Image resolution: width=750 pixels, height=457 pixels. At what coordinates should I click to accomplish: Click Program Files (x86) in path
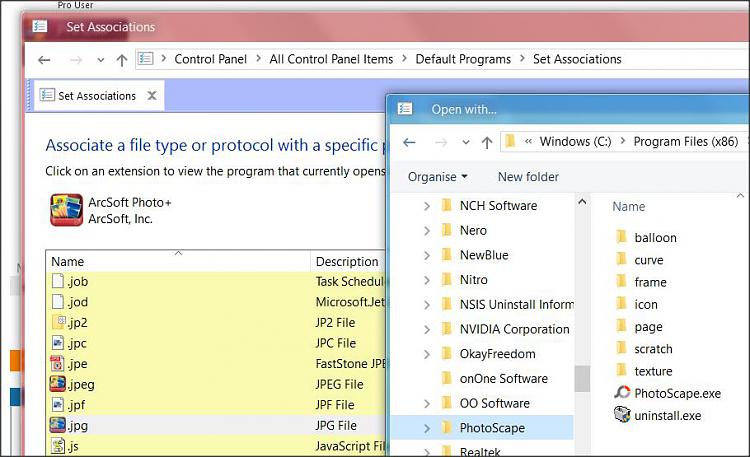pyautogui.click(x=686, y=142)
